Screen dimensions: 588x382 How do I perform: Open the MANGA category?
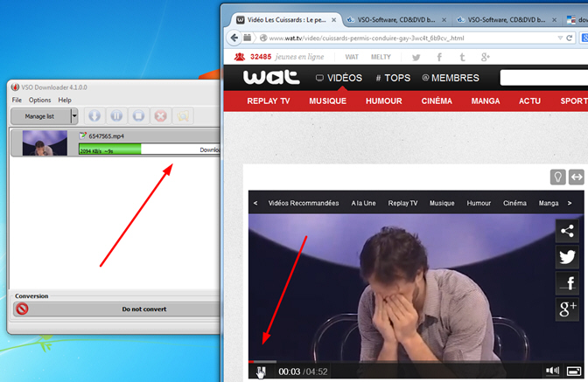click(x=486, y=101)
